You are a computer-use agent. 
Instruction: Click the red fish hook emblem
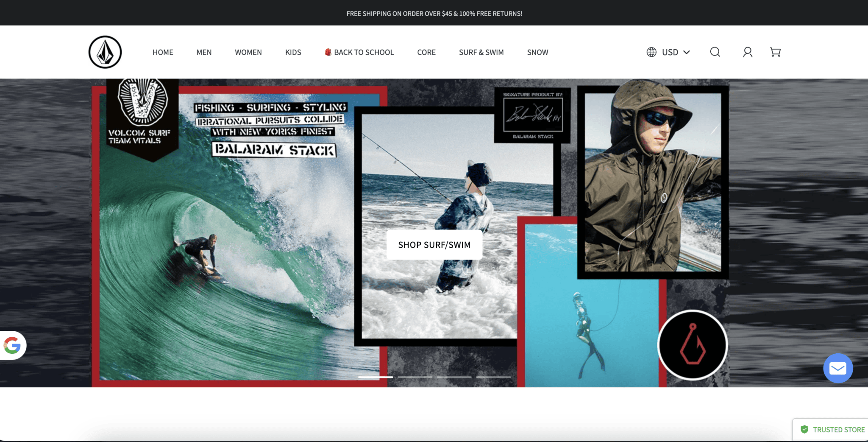point(693,345)
